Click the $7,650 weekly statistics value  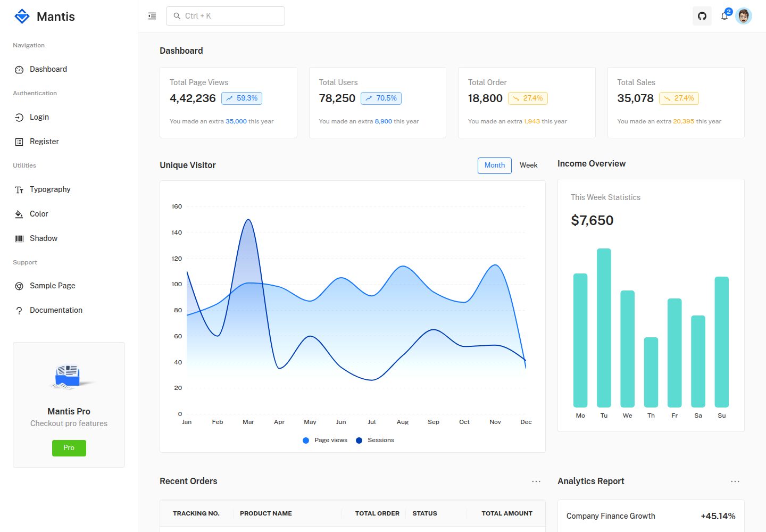point(592,221)
